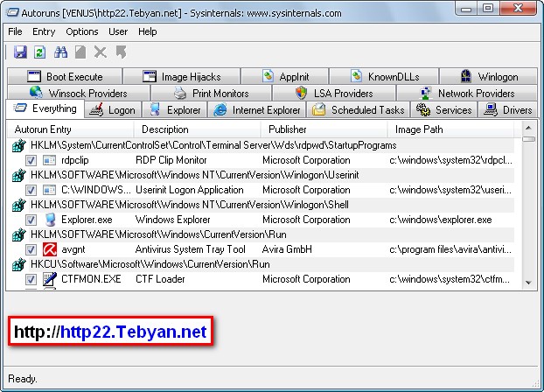544x392 pixels.
Task: Open the Options menu
Action: 82,31
